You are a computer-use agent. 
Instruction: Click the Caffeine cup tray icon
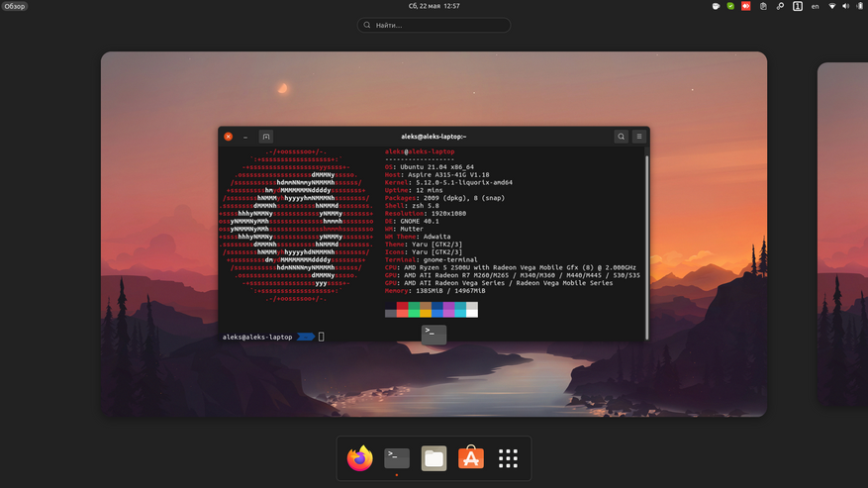point(716,6)
